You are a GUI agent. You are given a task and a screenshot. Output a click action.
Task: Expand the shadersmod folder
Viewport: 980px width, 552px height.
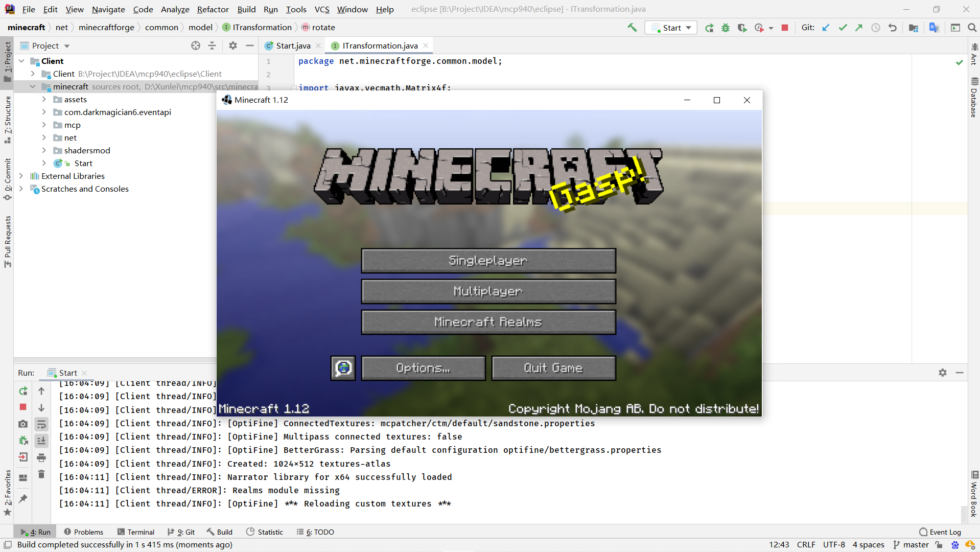44,150
